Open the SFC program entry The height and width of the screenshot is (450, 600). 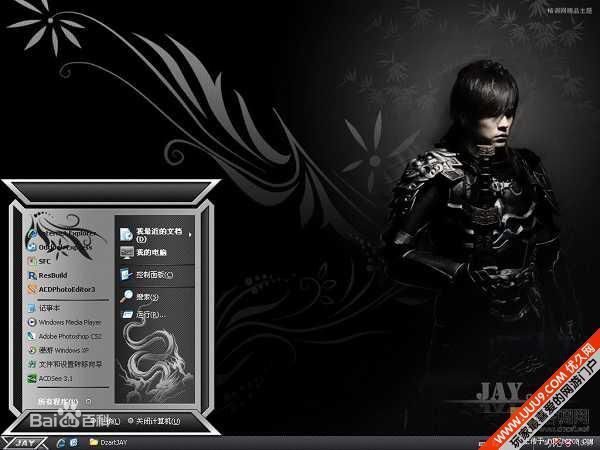click(x=39, y=261)
